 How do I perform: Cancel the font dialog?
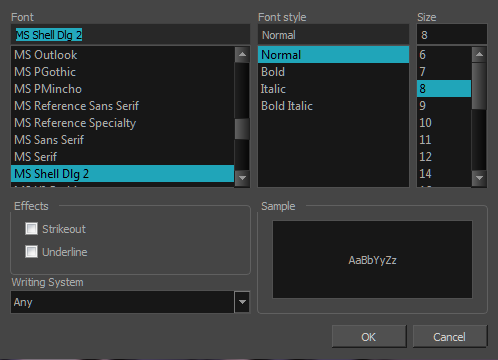click(450, 337)
